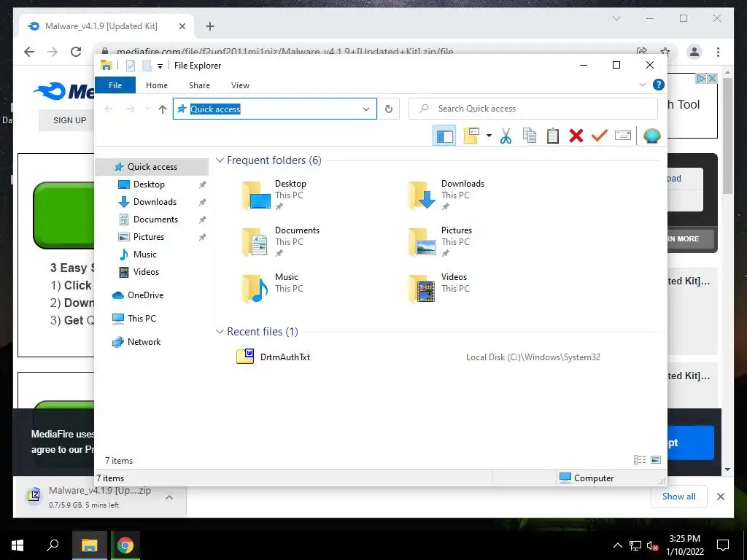Open the Share ribbon tab
The image size is (747, 560).
click(199, 85)
